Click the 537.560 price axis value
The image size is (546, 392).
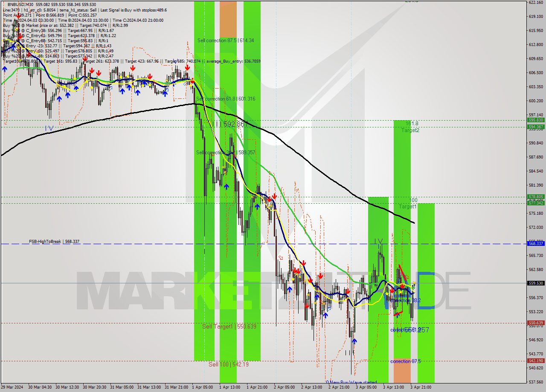[536, 382]
